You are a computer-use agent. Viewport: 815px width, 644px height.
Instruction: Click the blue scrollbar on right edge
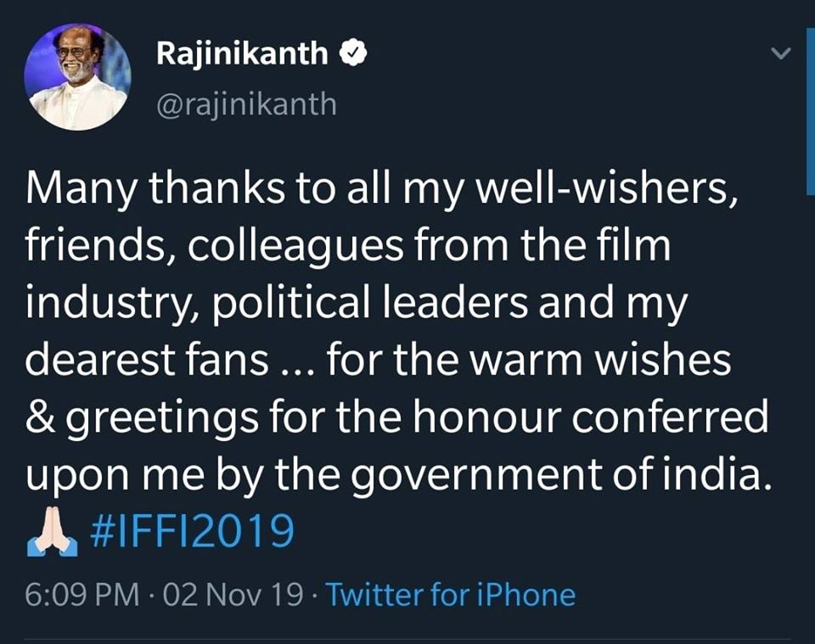(x=810, y=111)
